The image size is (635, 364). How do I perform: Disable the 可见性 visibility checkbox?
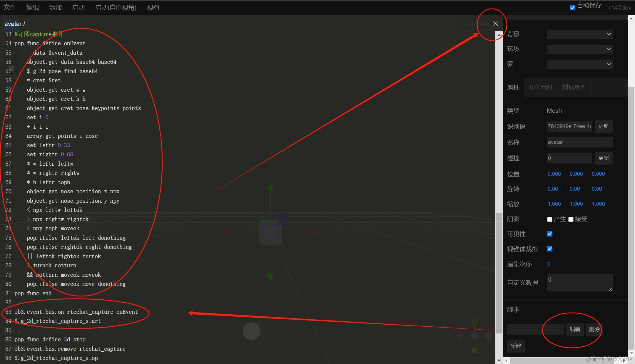549,234
